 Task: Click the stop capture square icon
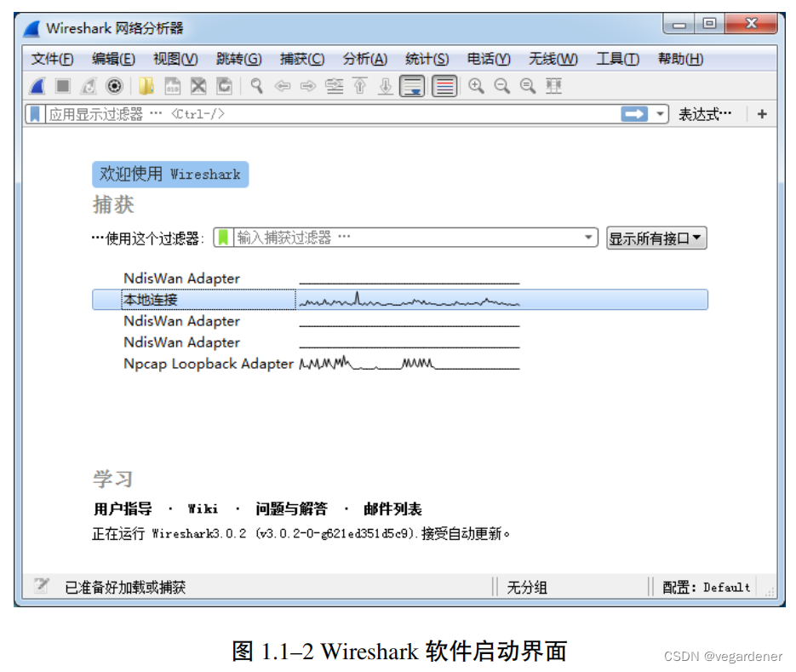63,86
